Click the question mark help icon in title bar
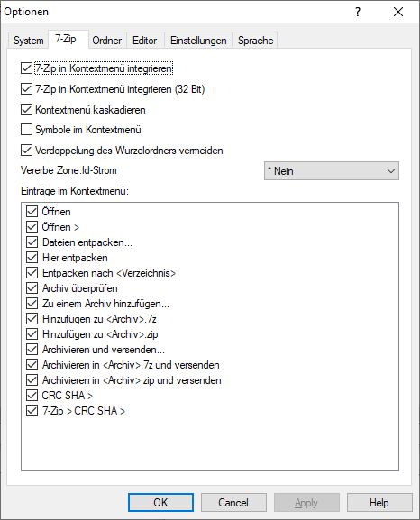Image resolution: width=420 pixels, height=520 pixels. point(358,12)
